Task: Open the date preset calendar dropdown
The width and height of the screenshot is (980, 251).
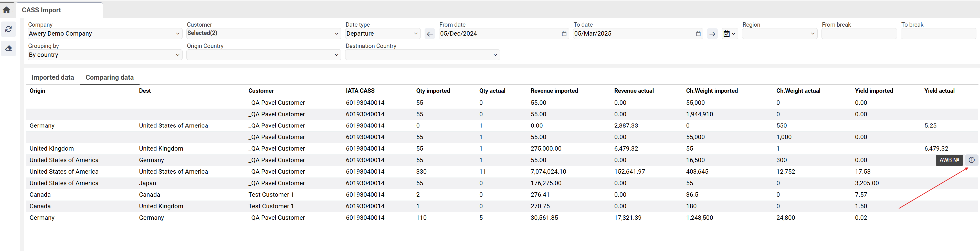Action: pos(729,34)
